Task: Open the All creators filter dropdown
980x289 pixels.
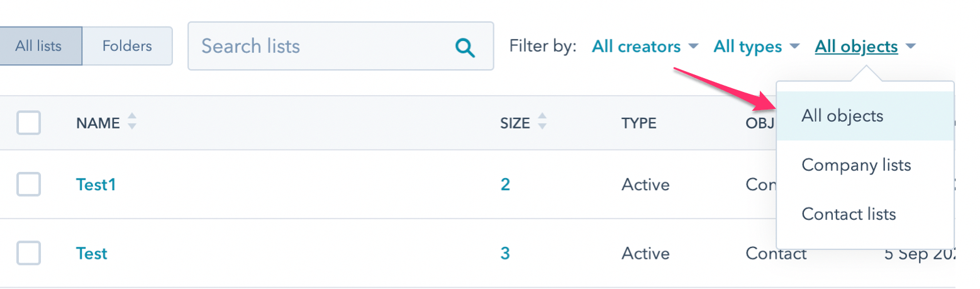Action: pos(636,47)
